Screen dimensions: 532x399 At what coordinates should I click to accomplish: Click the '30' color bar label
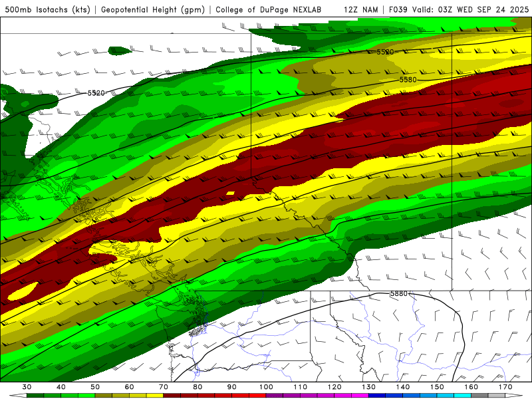pyautogui.click(x=27, y=387)
